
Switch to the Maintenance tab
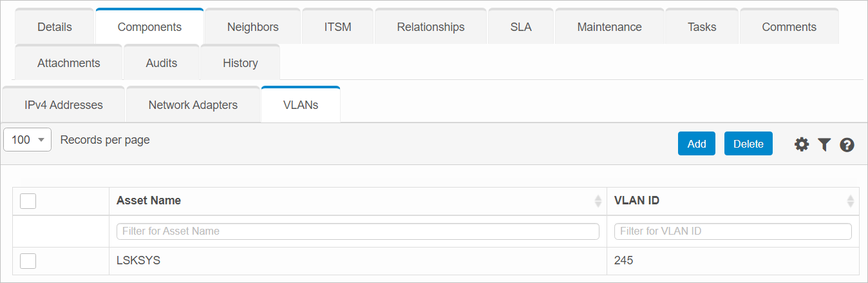pos(609,27)
